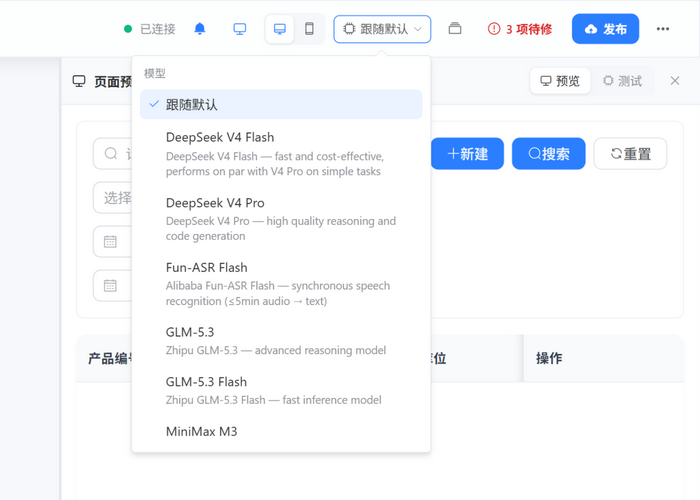
Task: Click the 重置 reset button
Action: (630, 154)
